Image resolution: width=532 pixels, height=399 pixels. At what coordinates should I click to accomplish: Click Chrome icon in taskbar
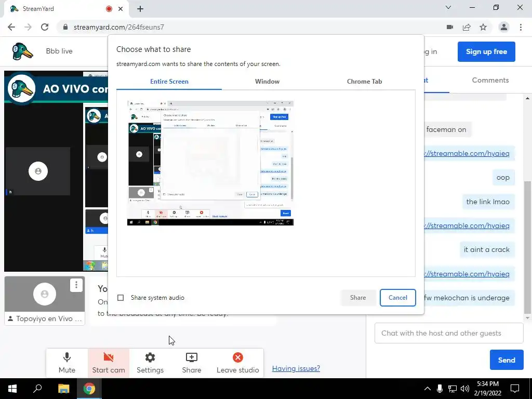pyautogui.click(x=89, y=389)
